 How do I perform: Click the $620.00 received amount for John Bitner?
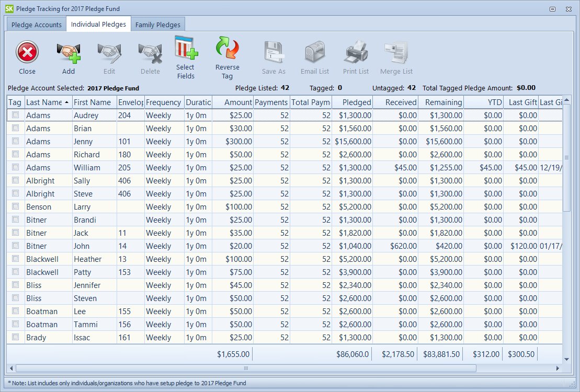pos(396,246)
